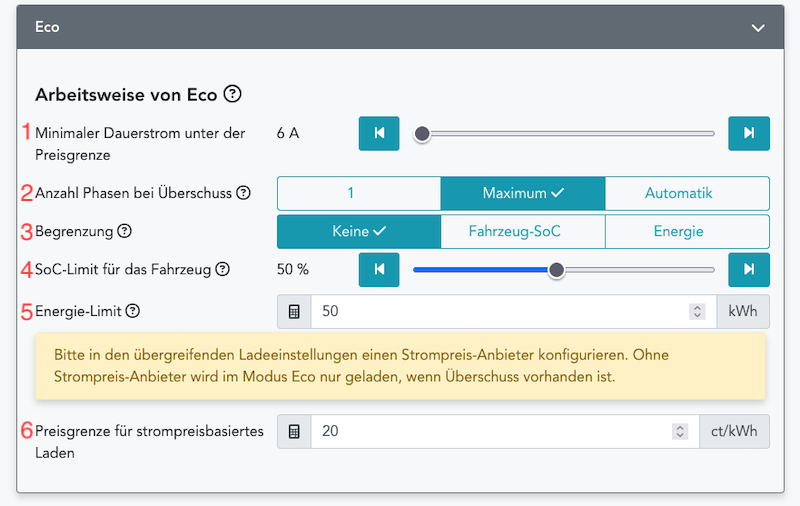Image resolution: width=800 pixels, height=506 pixels.
Task: Increase Minimaler Dauerstrom with step-forward button
Action: click(749, 133)
